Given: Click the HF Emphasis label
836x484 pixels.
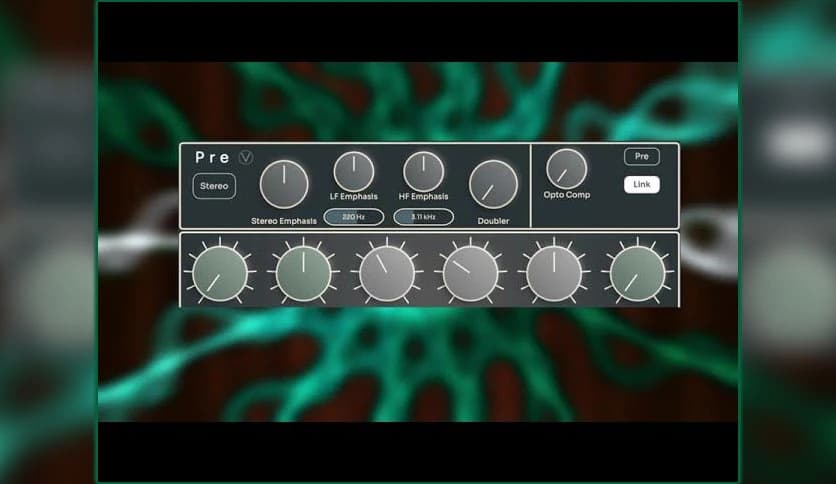Looking at the screenshot, I should point(423,197).
